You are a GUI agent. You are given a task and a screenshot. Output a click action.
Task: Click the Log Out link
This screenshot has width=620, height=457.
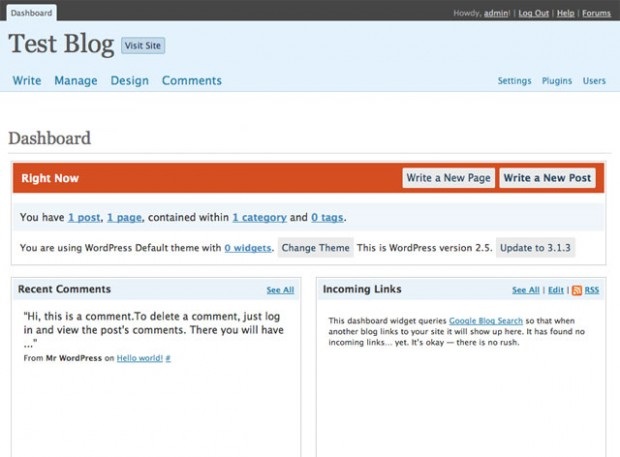(x=533, y=13)
